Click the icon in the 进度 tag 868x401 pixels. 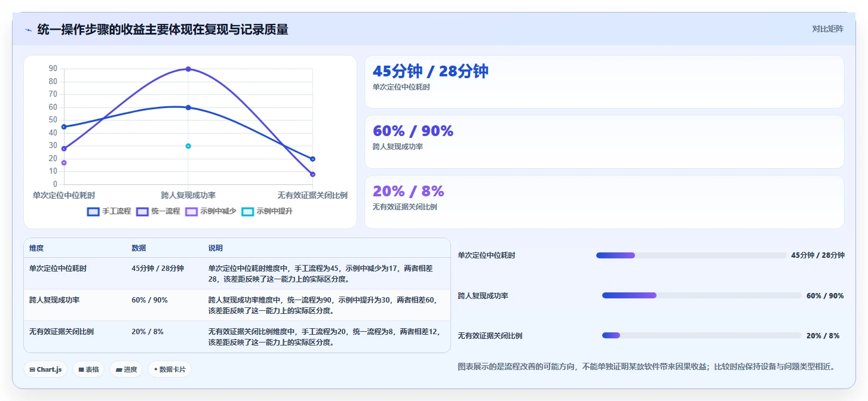point(119,370)
